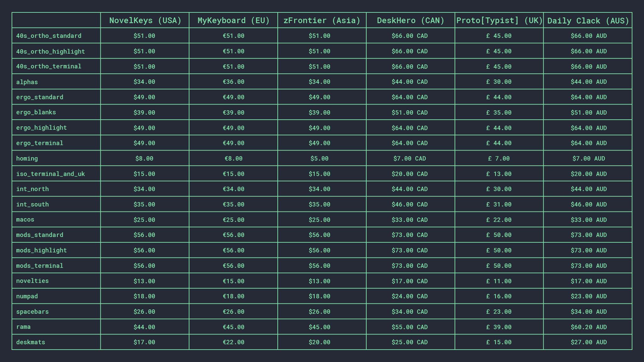Click the zFrontier (Asia) column header
Viewport: 644px width, 362px height.
[x=322, y=20]
